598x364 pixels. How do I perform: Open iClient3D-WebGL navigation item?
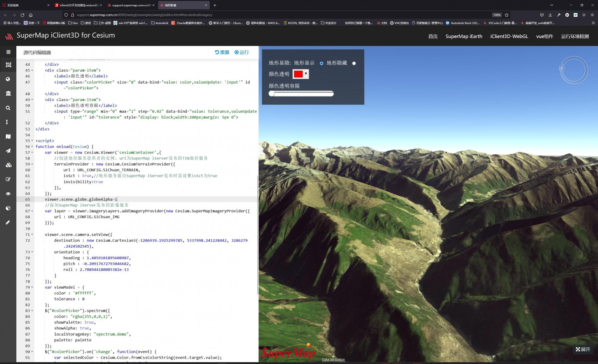[x=509, y=36]
